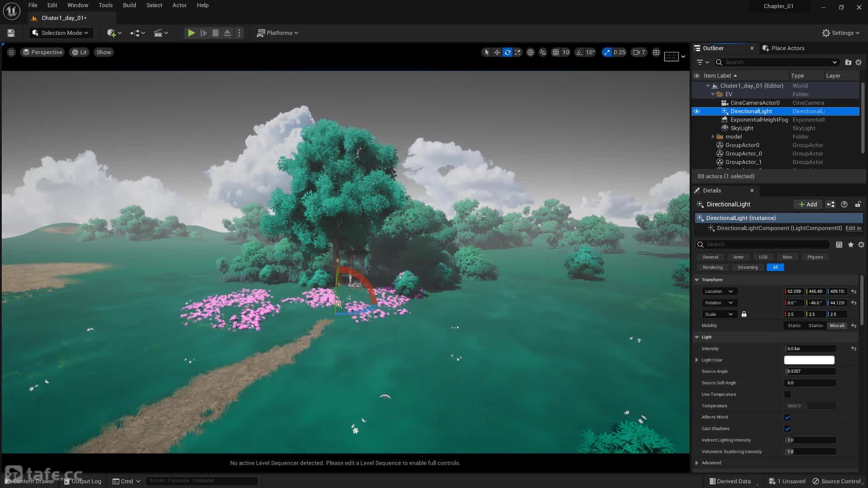Screen dimensions: 868x488
Task: Click the Outliner new folder icon
Action: [x=848, y=62]
